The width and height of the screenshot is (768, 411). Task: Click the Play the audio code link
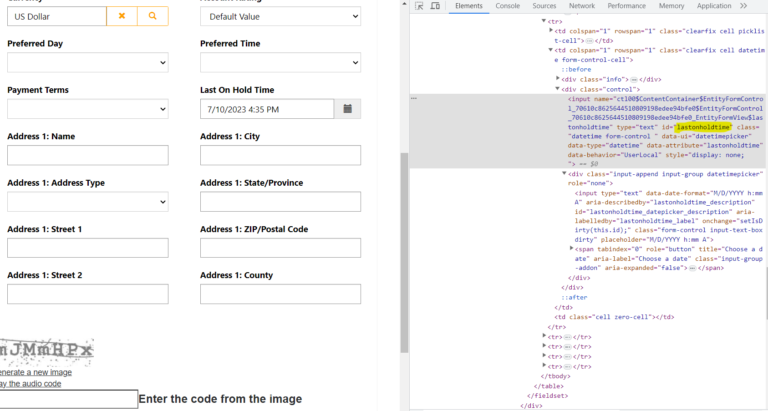coord(30,384)
